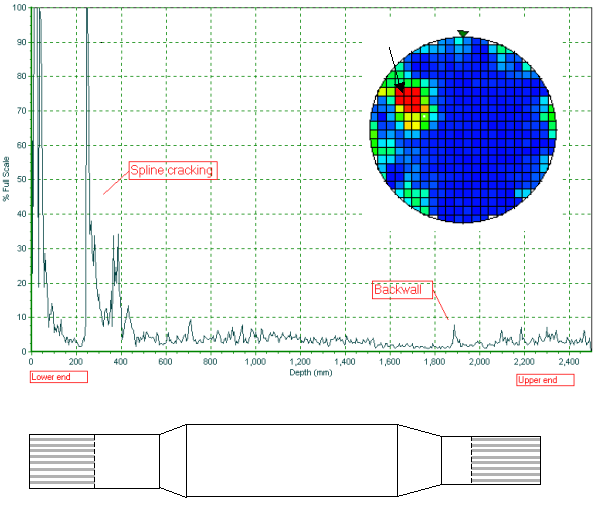
Task: Click the 100 value on vertical axis
Action: click(x=19, y=8)
